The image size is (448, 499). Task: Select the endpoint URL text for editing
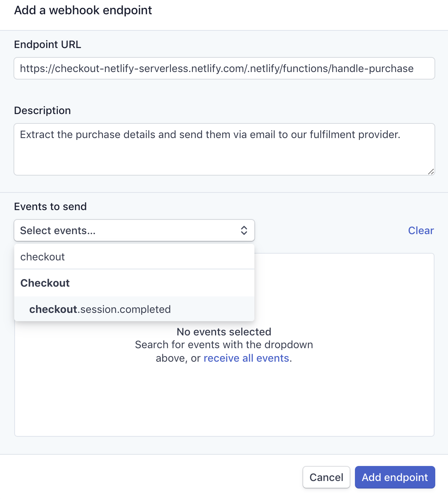tap(216, 68)
